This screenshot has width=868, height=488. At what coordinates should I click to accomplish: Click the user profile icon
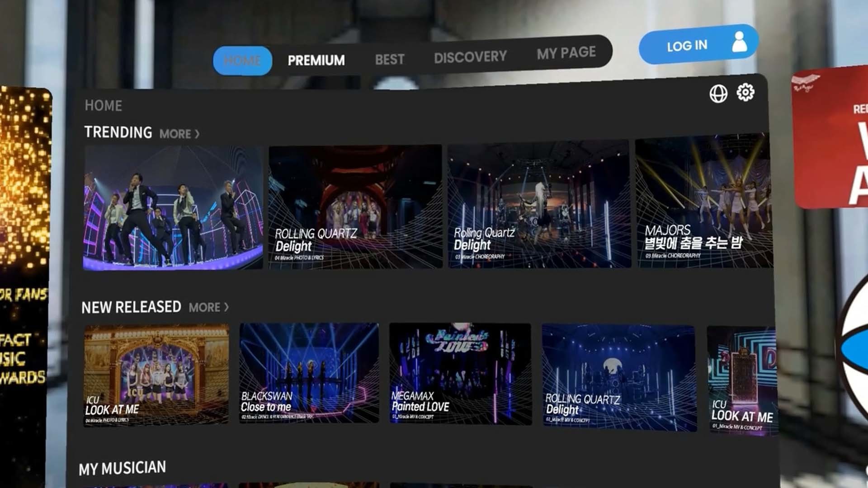pos(739,42)
